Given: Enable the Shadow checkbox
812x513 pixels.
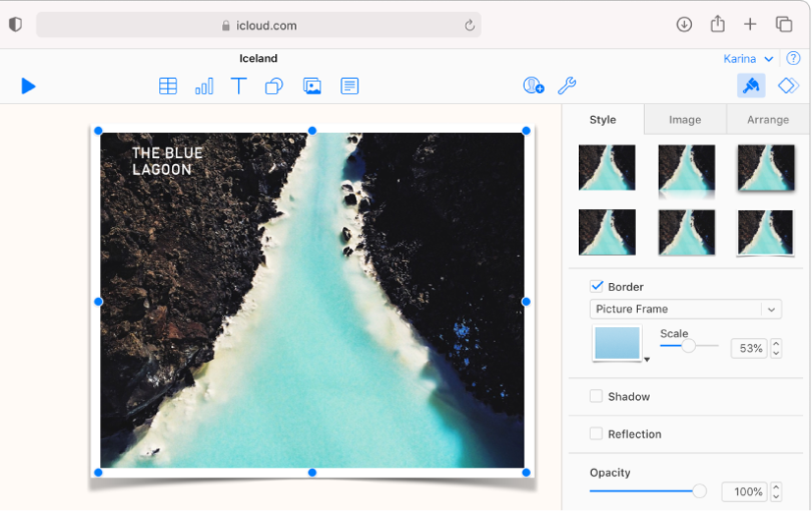Looking at the screenshot, I should 597,397.
